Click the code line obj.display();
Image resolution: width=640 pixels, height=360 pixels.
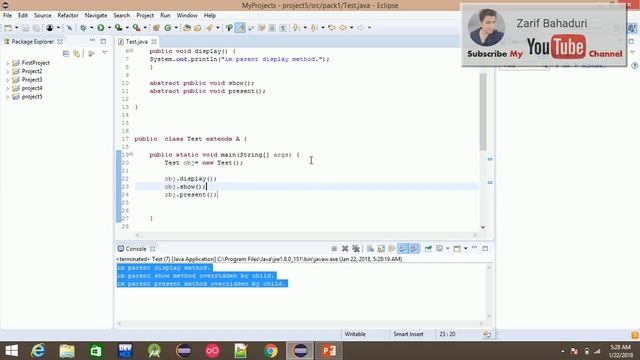191,179
